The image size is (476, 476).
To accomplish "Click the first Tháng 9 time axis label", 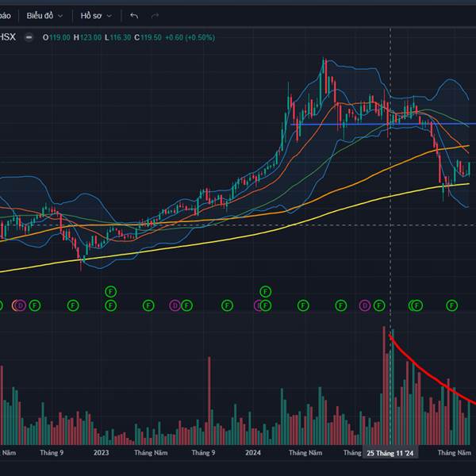I will click(x=52, y=453).
